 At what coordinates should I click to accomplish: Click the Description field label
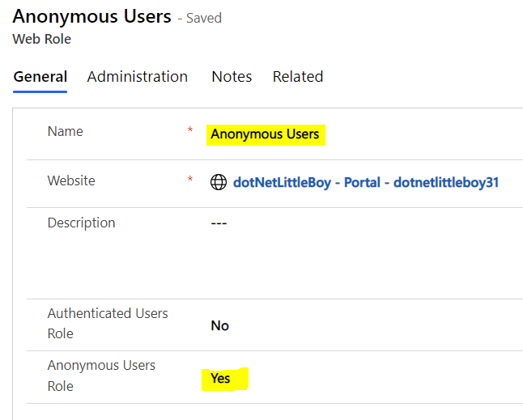(82, 223)
